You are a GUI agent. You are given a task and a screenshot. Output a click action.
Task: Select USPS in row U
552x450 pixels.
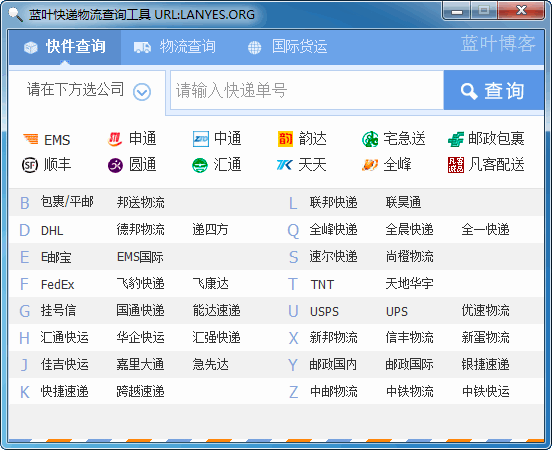[x=324, y=312]
